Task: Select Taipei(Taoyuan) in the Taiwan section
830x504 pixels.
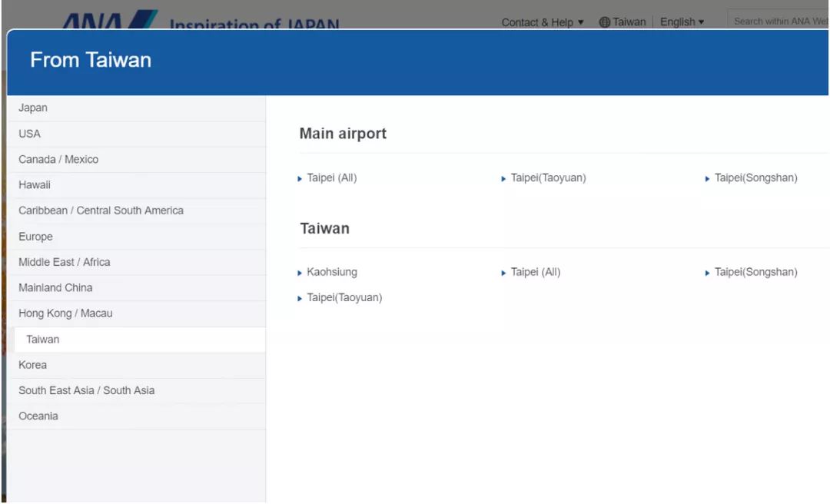Action: [x=344, y=298]
